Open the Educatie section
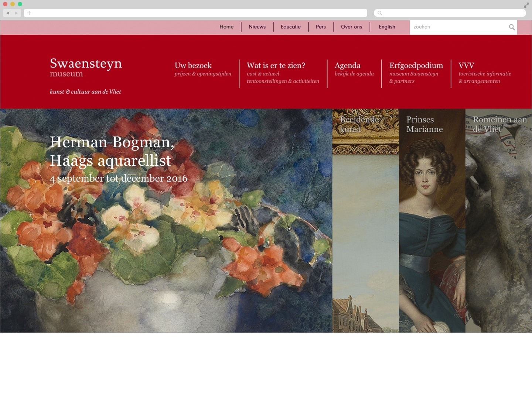532x406 pixels. click(291, 27)
